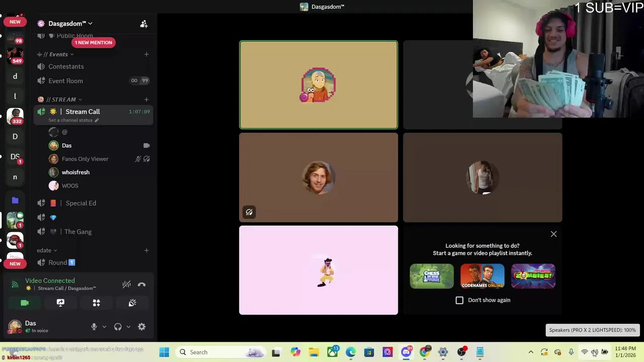Image resolution: width=644 pixels, height=362 pixels.
Task: Mute the microphone in user panel
Action: coord(94,327)
